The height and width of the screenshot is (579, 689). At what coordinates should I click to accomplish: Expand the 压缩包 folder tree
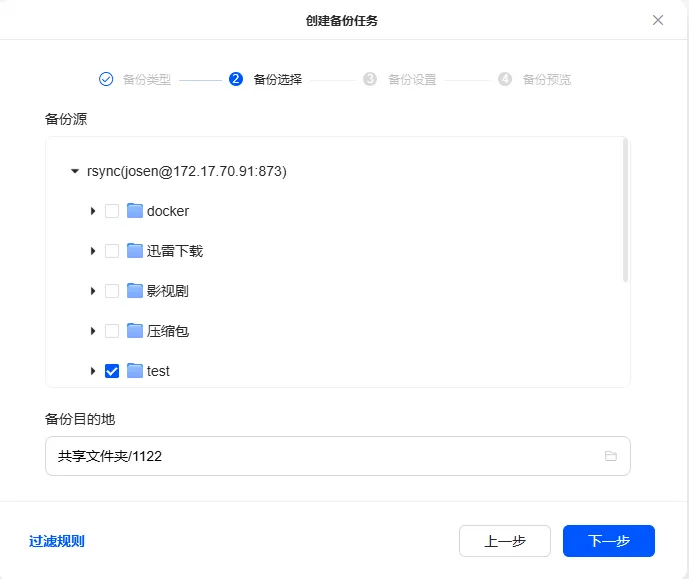pos(93,331)
